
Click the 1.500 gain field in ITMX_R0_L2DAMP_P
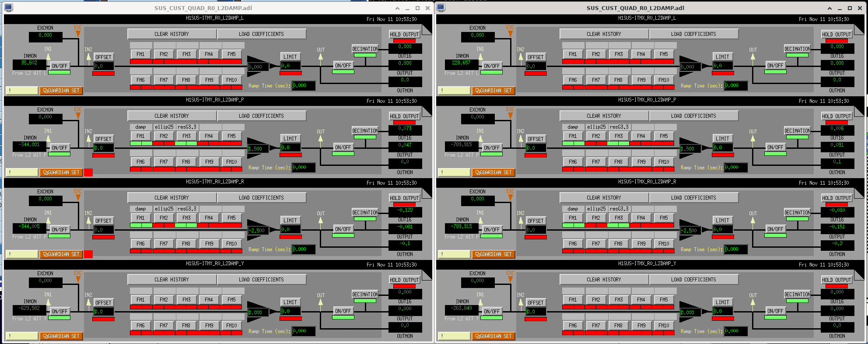689,149
